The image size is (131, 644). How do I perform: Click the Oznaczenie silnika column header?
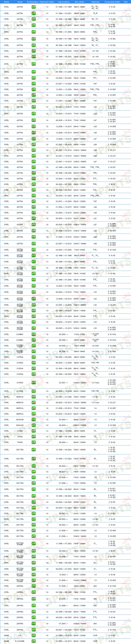click(x=112, y=2)
